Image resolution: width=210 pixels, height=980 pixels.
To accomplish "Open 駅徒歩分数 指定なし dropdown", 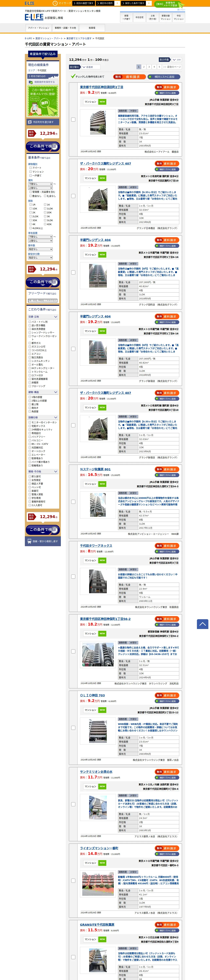I will 40,258.
